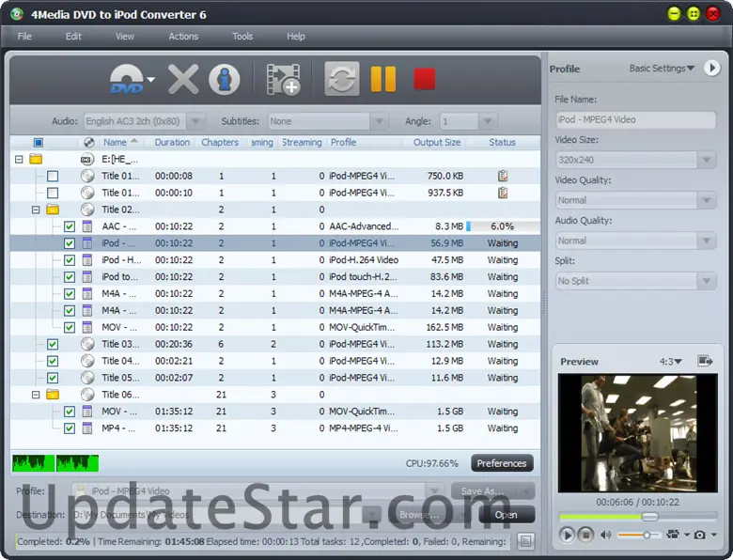Open the 4:3 aspect ratio dropdown

(x=670, y=362)
